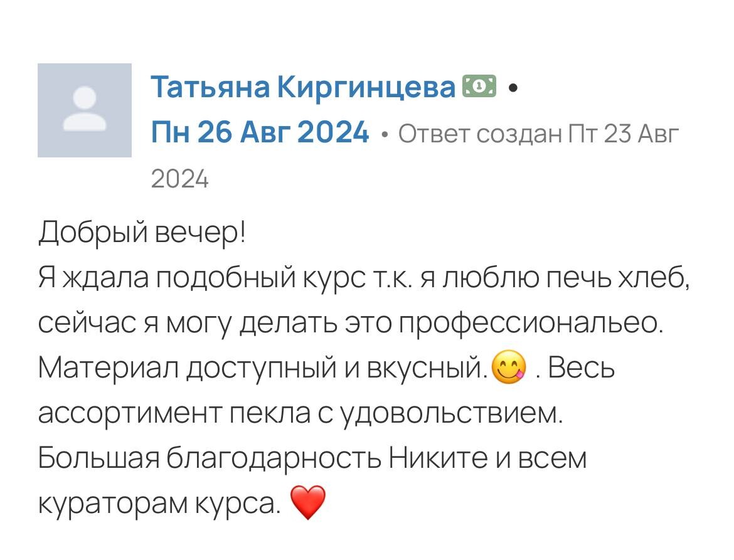Image resolution: width=734 pixels, height=560 pixels.
Task: Click the text "ассортимент пекла с удовольствием"
Action: tap(301, 413)
